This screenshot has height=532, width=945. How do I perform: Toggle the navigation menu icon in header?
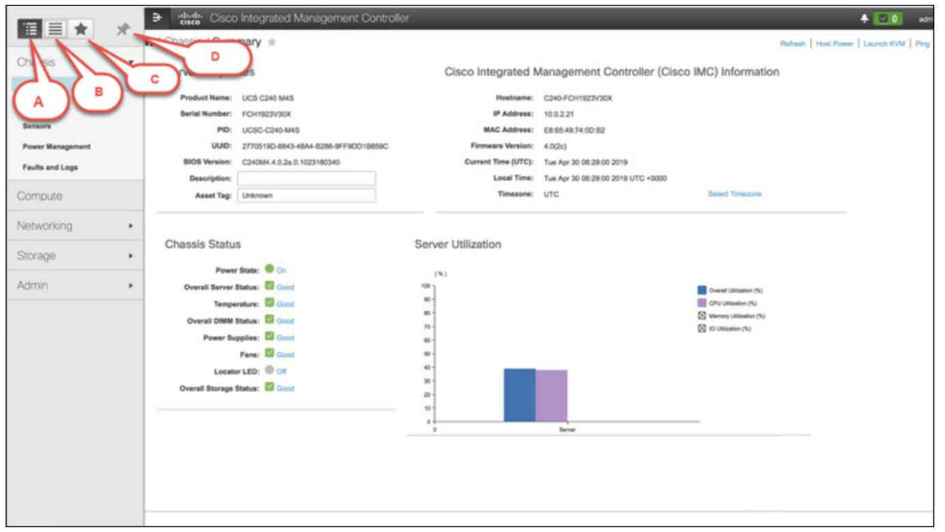(x=157, y=18)
